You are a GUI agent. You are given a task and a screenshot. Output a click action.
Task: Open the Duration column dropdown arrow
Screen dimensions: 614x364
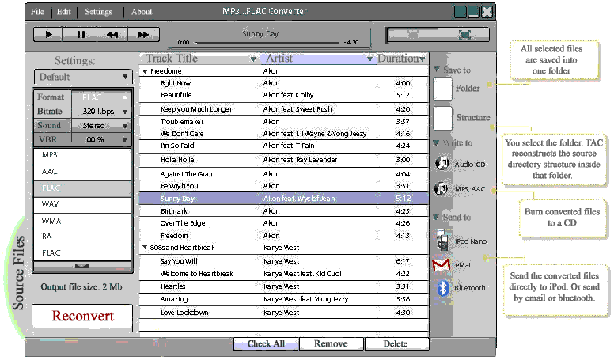click(x=423, y=59)
